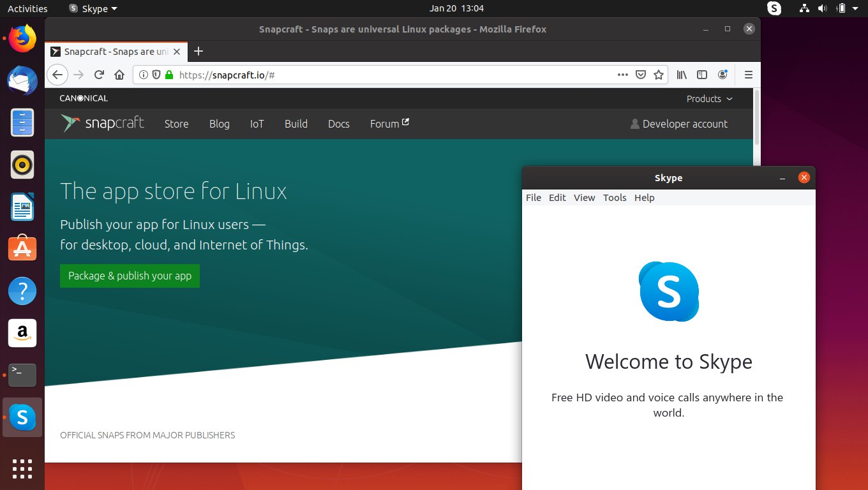Open Rhythmbox music player in dock
The height and width of the screenshot is (490, 868).
pyautogui.click(x=22, y=165)
